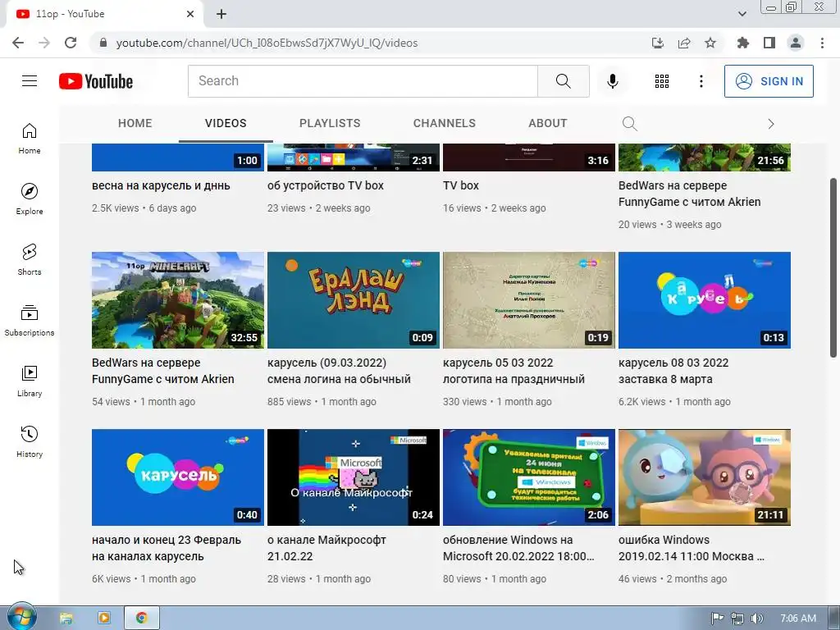The width and height of the screenshot is (840, 630).
Task: Open video 'об устройство TV box'
Action: (325, 185)
